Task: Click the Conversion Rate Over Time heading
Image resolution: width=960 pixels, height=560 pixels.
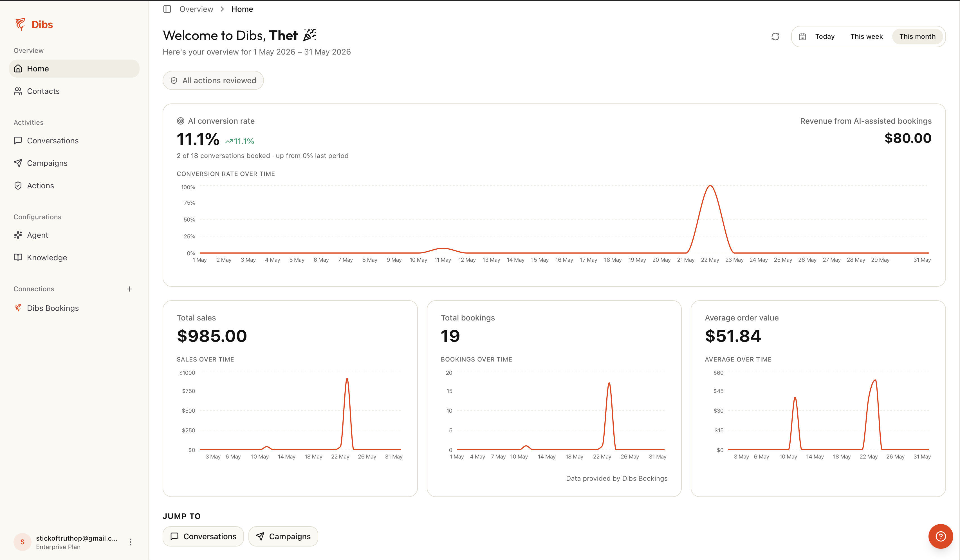Action: point(226,174)
